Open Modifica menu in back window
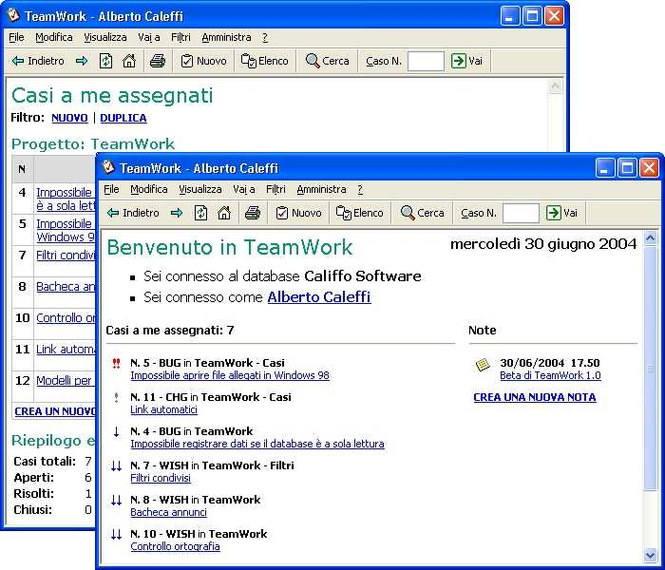 click(54, 38)
